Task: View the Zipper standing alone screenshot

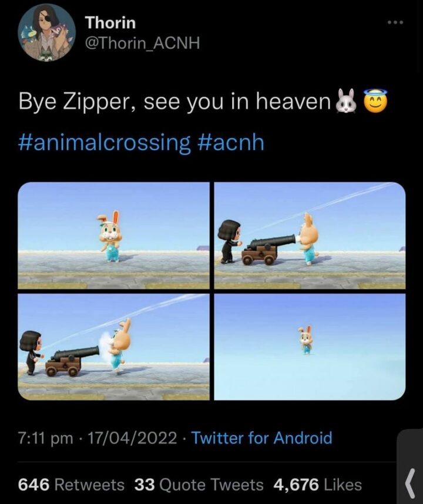Action: pos(114,236)
